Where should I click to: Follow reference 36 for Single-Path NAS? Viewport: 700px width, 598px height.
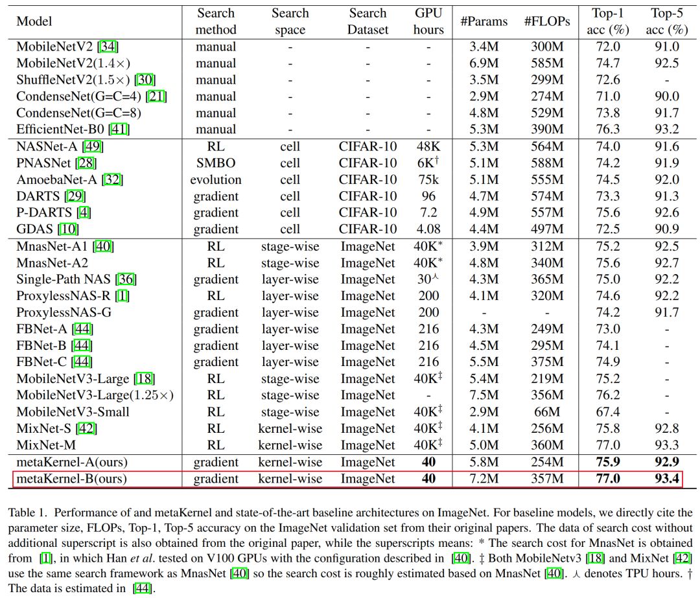click(126, 279)
